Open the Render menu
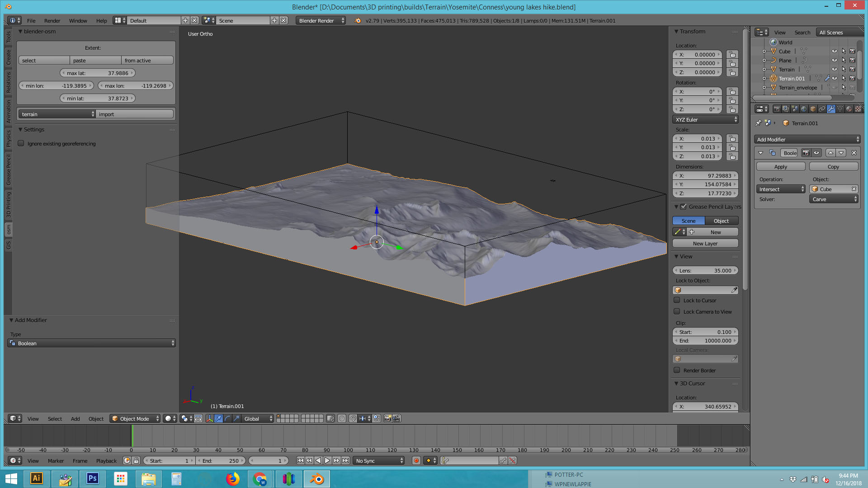Image resolution: width=868 pixels, height=488 pixels. tap(52, 21)
